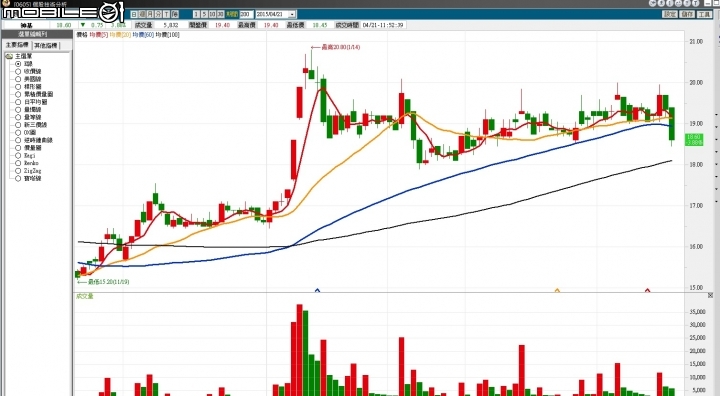Click the 均價[5] red legend label
This screenshot has height=396, width=720.
98,35
